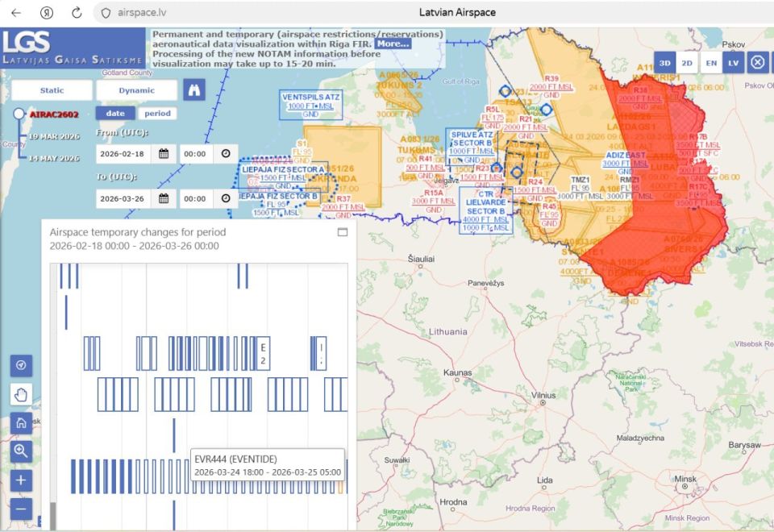Click the More... link in the banner
774x532 pixels.
[x=393, y=44]
